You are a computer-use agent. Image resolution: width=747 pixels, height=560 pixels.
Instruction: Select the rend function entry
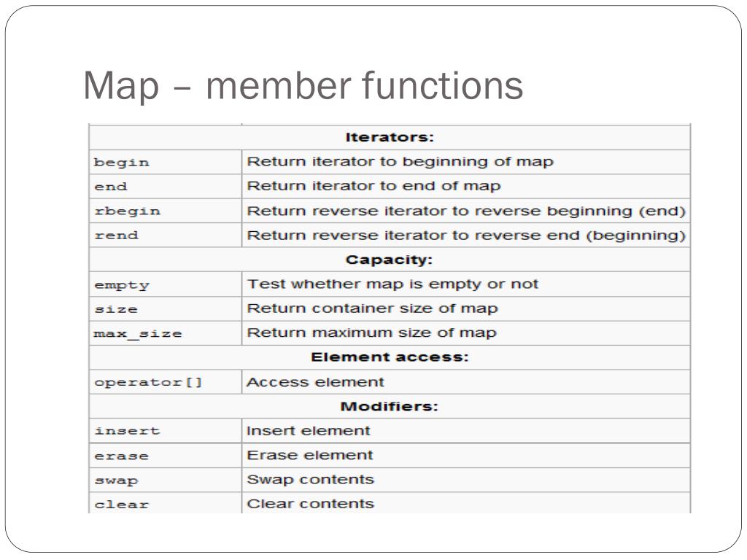[116, 236]
